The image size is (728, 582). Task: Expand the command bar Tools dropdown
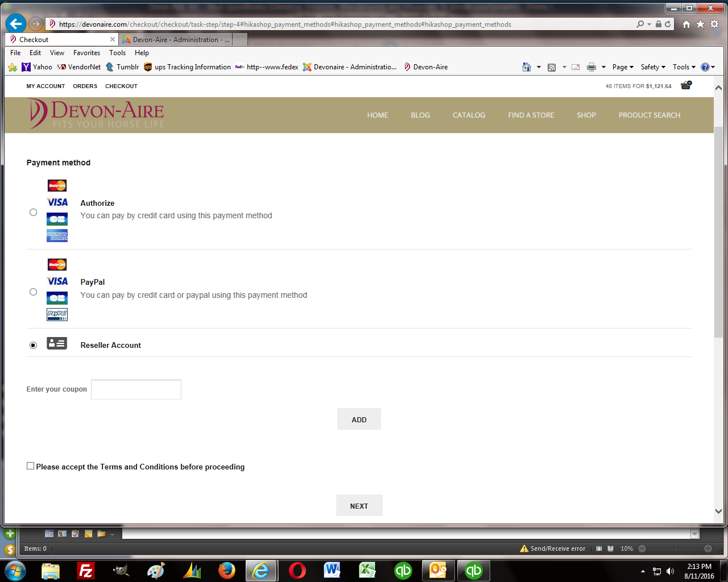[684, 67]
